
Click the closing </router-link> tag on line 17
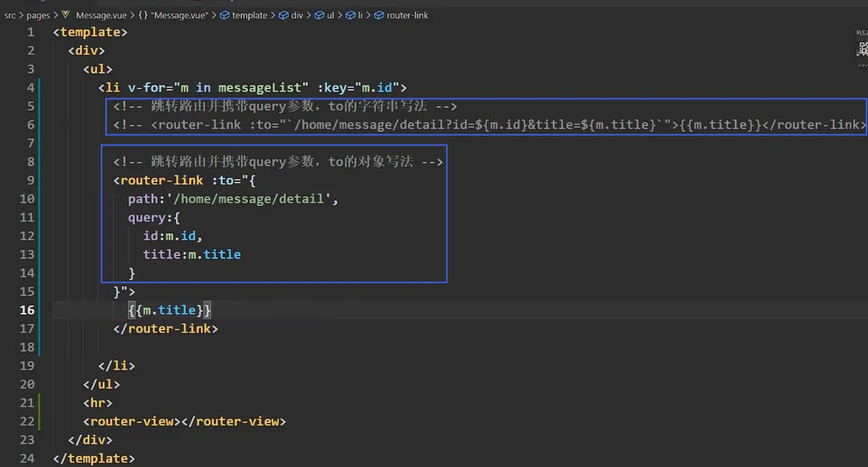tap(166, 329)
